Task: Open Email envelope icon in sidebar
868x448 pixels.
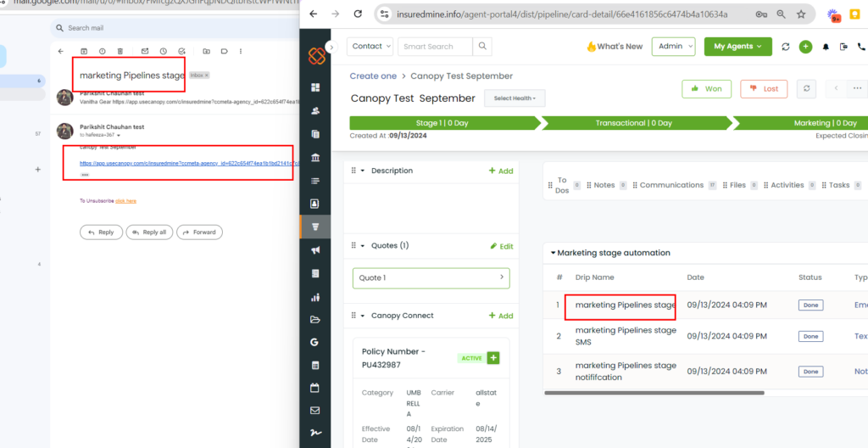Action: [x=315, y=411]
